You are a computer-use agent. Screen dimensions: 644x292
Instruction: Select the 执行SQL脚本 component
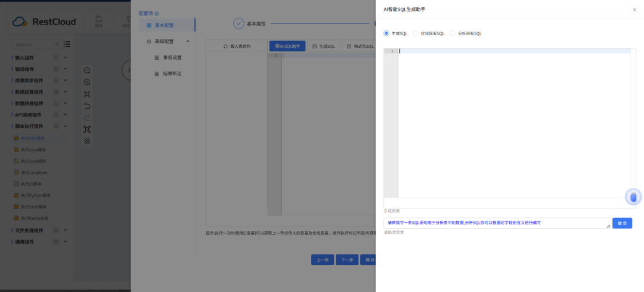[x=40, y=138]
